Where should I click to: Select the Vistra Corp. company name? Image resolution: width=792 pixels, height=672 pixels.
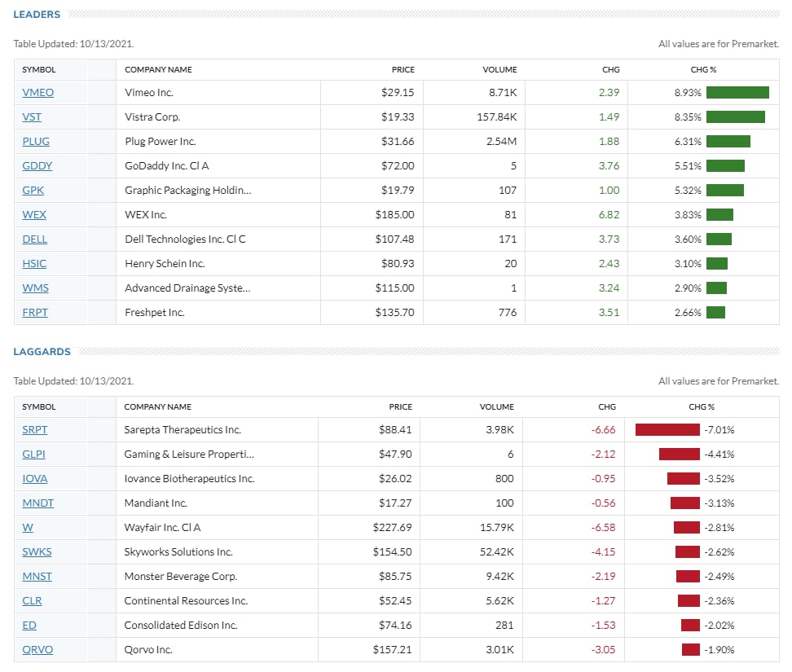[x=152, y=117]
